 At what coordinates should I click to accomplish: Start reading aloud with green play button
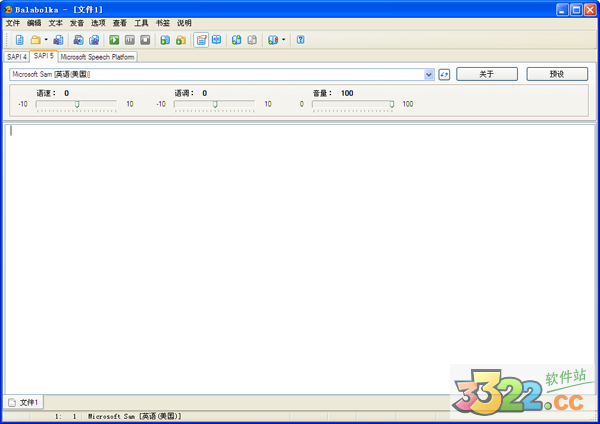coord(114,40)
